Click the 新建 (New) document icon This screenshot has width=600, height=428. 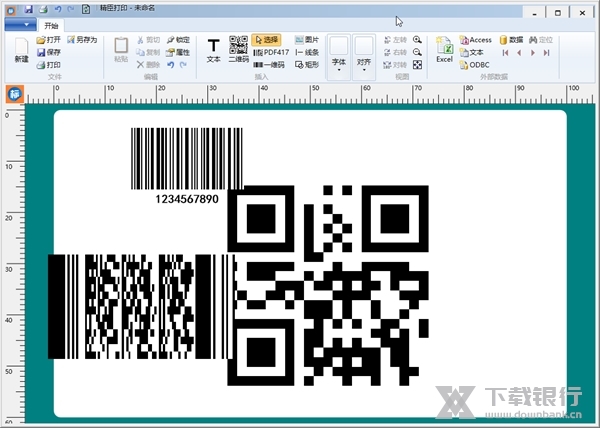coord(21,50)
